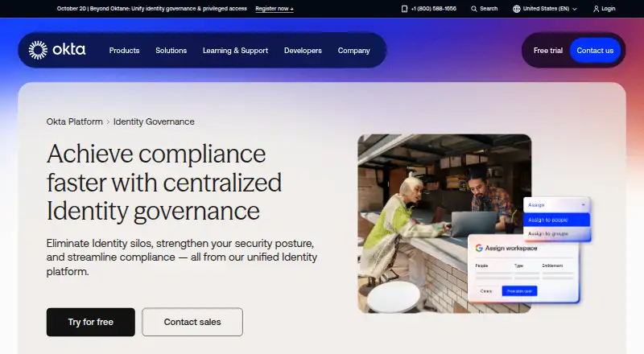644x354 pixels.
Task: Click the Beyond Oktane announcement text
Action: pyautogui.click(x=151, y=9)
